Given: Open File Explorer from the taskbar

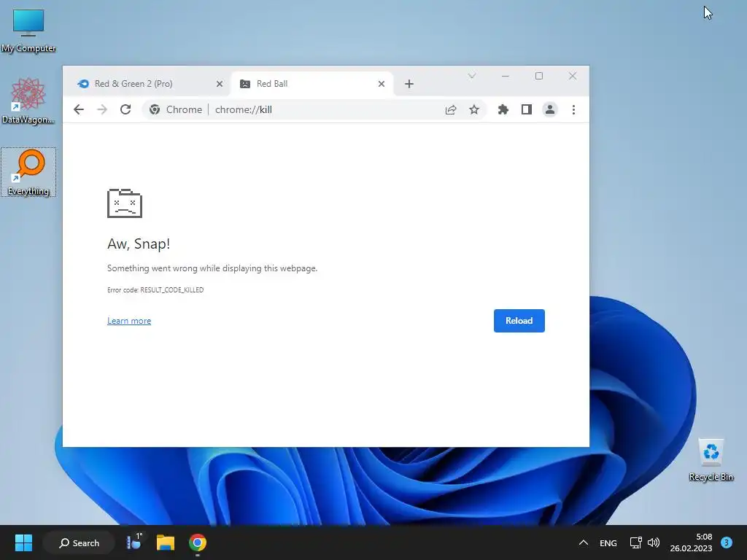Looking at the screenshot, I should (x=166, y=542).
